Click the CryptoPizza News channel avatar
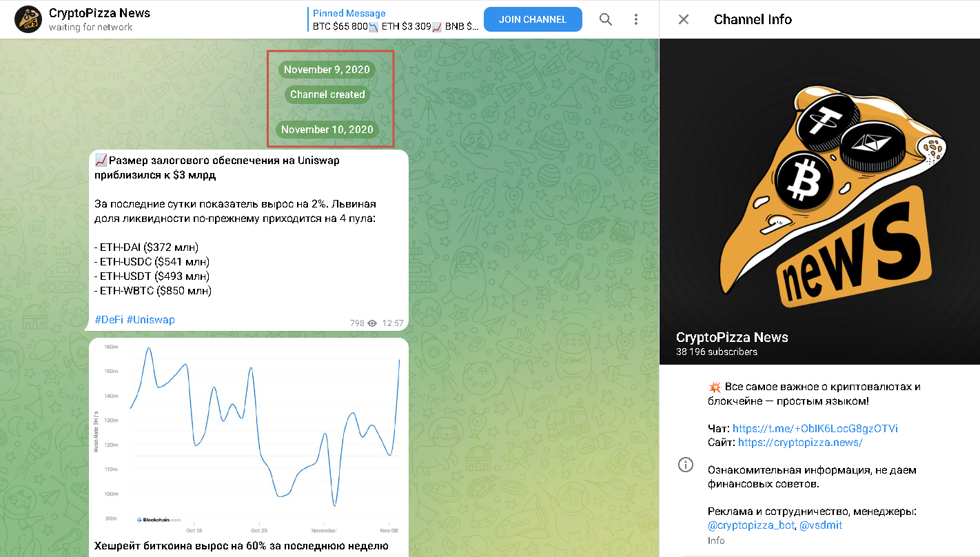This screenshot has height=557, width=980. (x=28, y=19)
